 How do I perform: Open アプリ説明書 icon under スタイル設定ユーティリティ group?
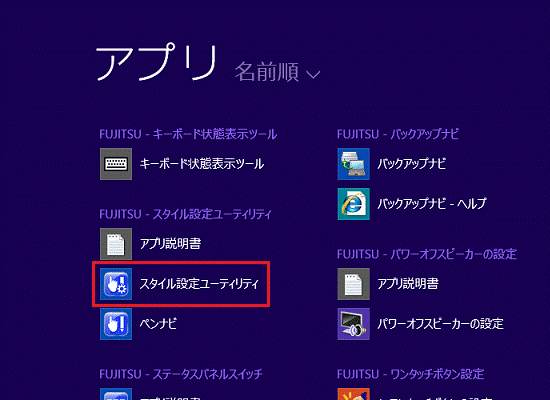(116, 244)
